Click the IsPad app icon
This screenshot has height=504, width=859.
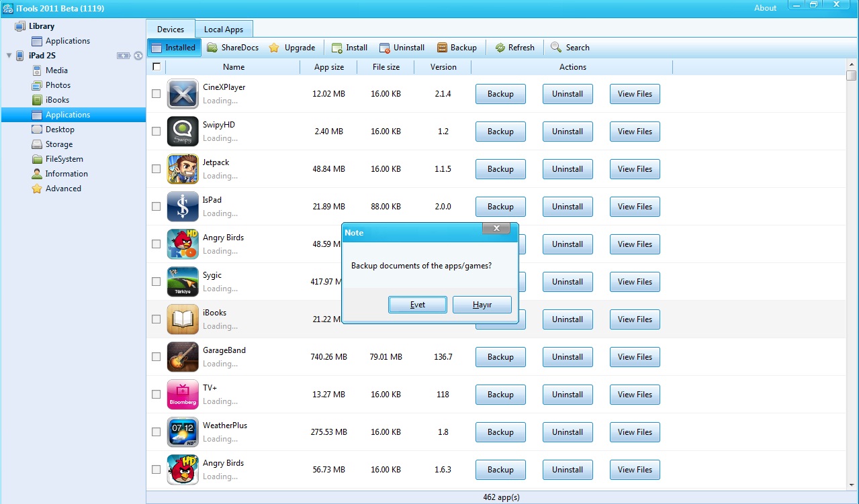[183, 207]
